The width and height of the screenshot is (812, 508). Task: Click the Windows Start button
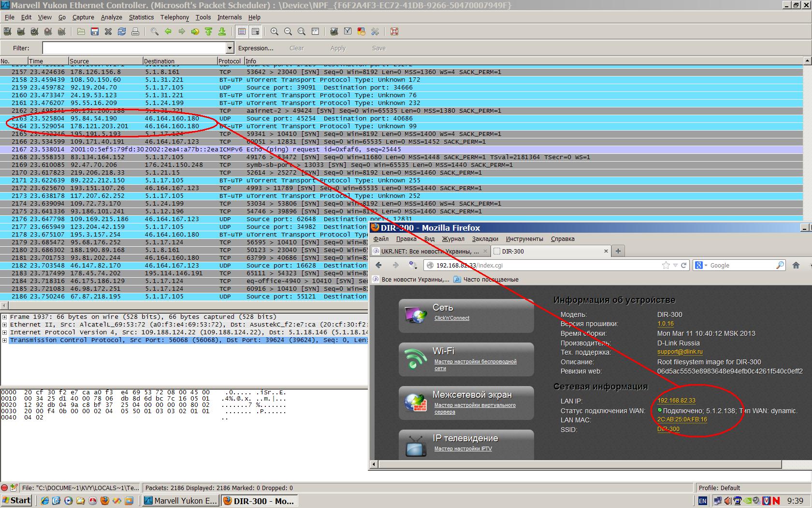[16, 500]
